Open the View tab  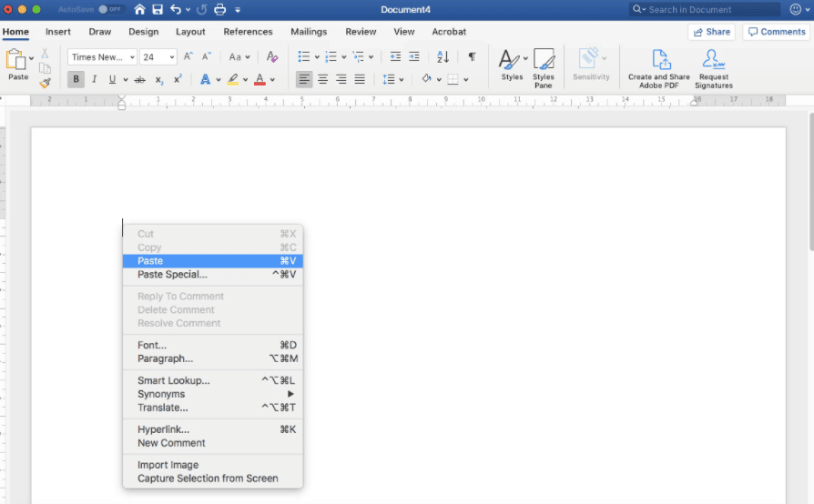coord(404,32)
